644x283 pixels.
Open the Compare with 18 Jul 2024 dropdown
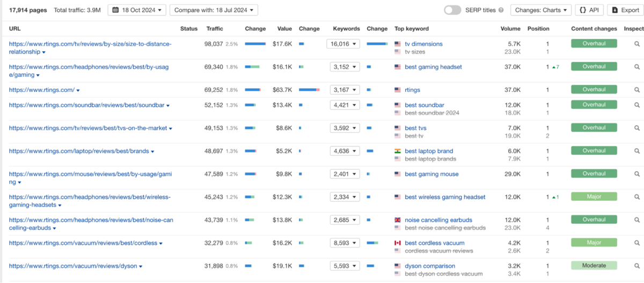point(213,10)
